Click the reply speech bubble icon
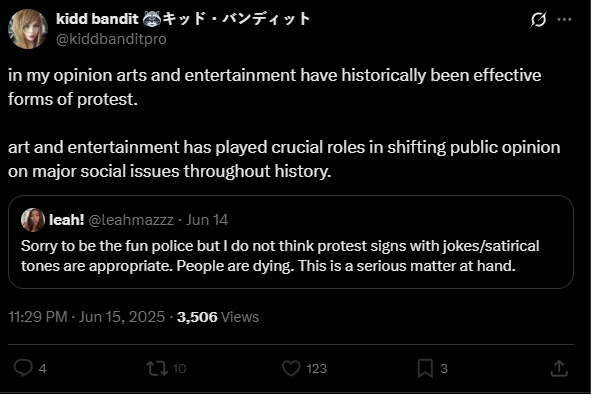The height and width of the screenshot is (394, 591). 23,368
